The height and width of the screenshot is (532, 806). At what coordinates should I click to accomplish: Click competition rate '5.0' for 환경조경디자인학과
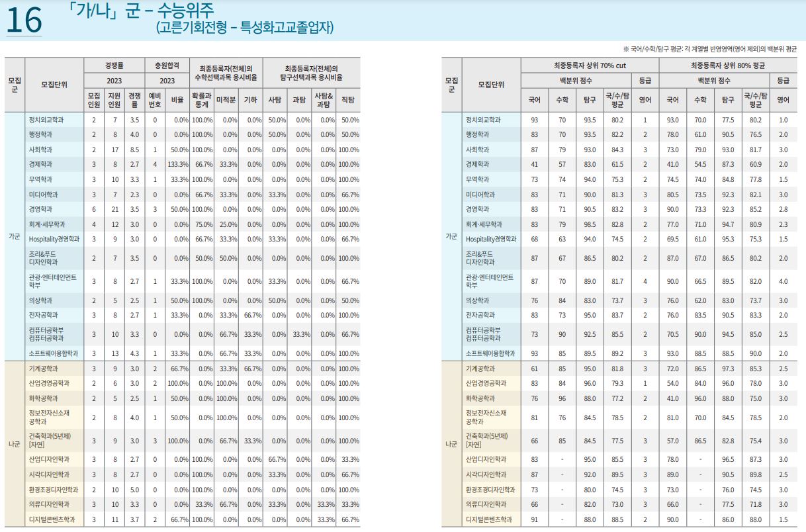pos(134,490)
